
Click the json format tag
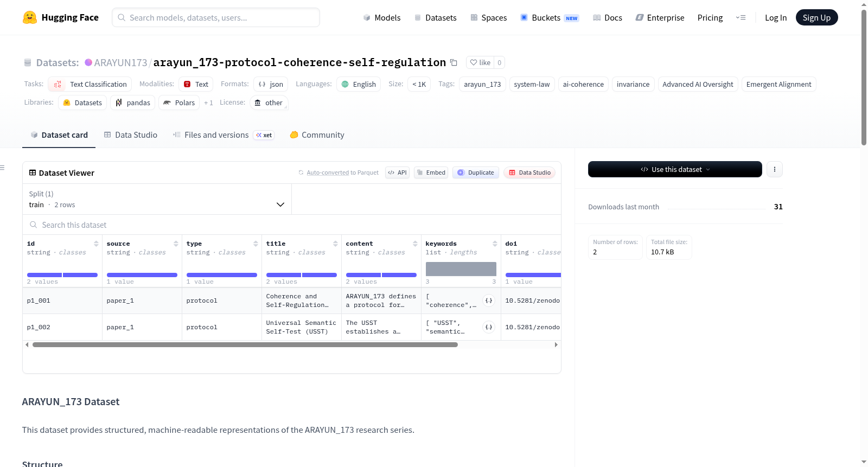[271, 84]
